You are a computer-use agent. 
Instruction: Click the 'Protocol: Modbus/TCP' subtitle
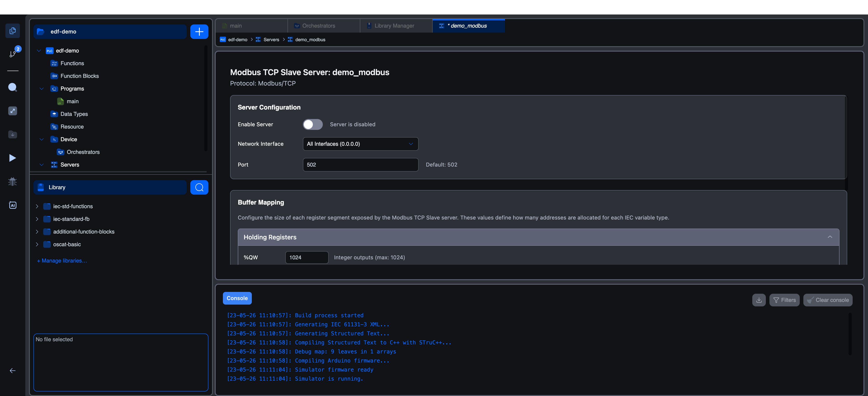pyautogui.click(x=263, y=83)
